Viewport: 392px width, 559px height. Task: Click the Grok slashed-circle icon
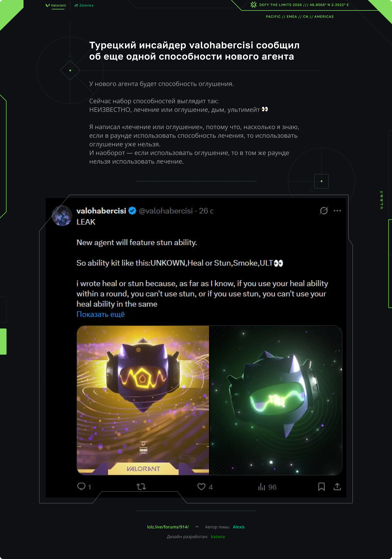pyautogui.click(x=324, y=211)
